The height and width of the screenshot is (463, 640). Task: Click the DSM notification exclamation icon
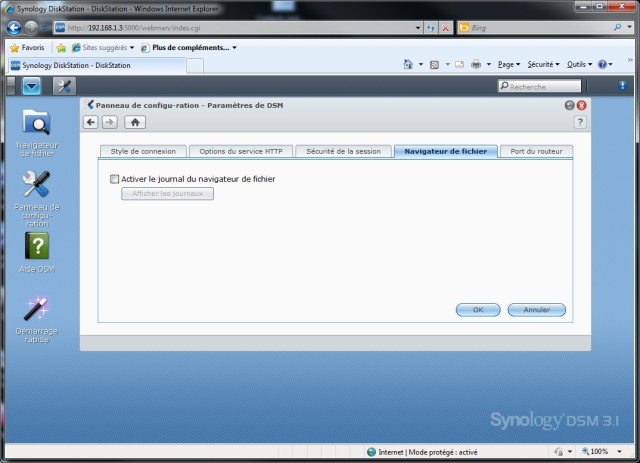622,85
